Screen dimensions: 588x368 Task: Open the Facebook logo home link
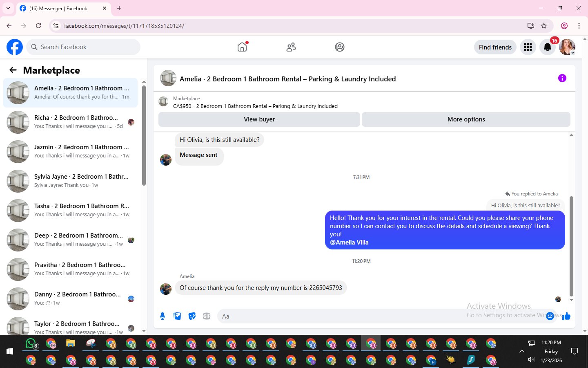click(x=15, y=47)
